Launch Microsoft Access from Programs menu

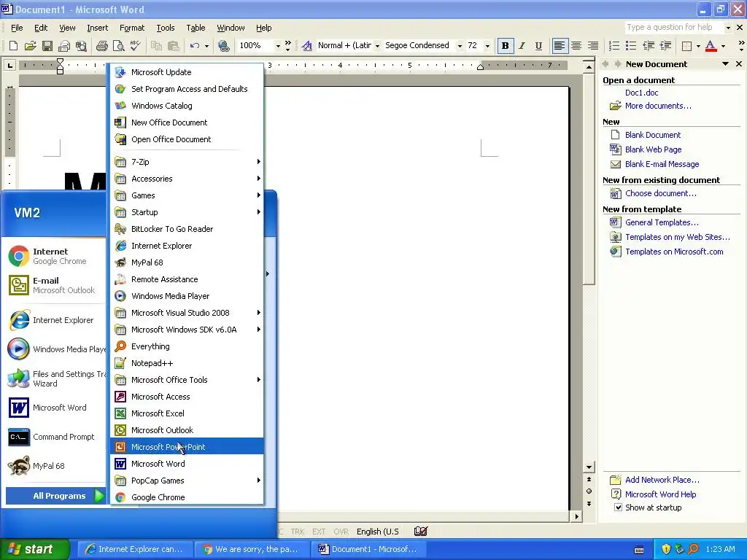point(187,397)
